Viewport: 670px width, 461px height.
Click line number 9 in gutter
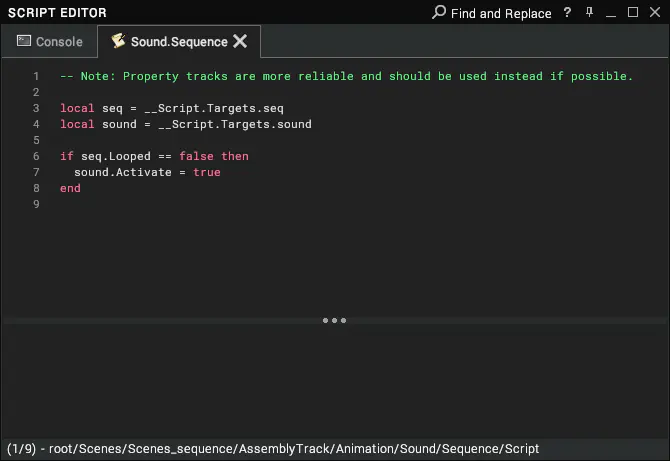36,204
